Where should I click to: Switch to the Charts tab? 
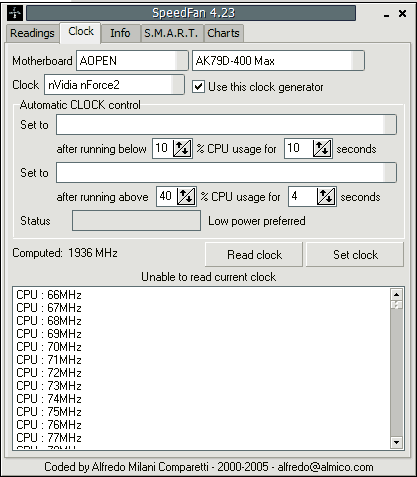click(223, 33)
